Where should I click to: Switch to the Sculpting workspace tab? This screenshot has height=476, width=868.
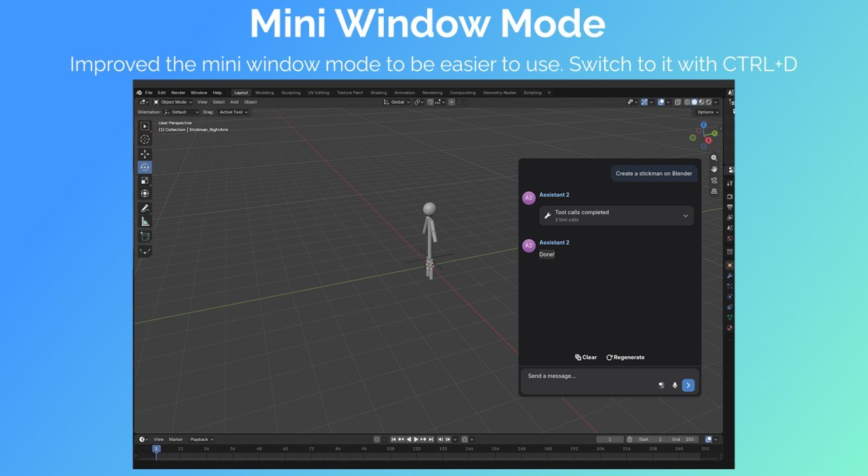click(x=291, y=92)
